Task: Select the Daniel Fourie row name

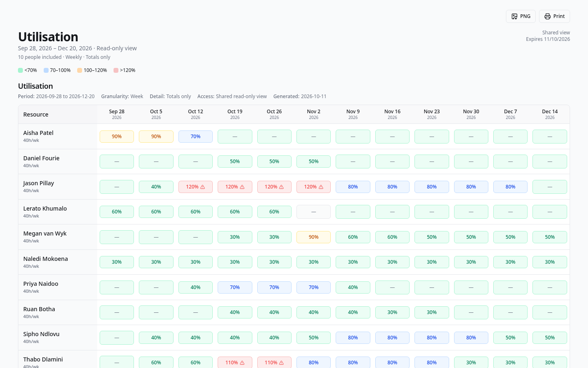Action: click(41, 158)
